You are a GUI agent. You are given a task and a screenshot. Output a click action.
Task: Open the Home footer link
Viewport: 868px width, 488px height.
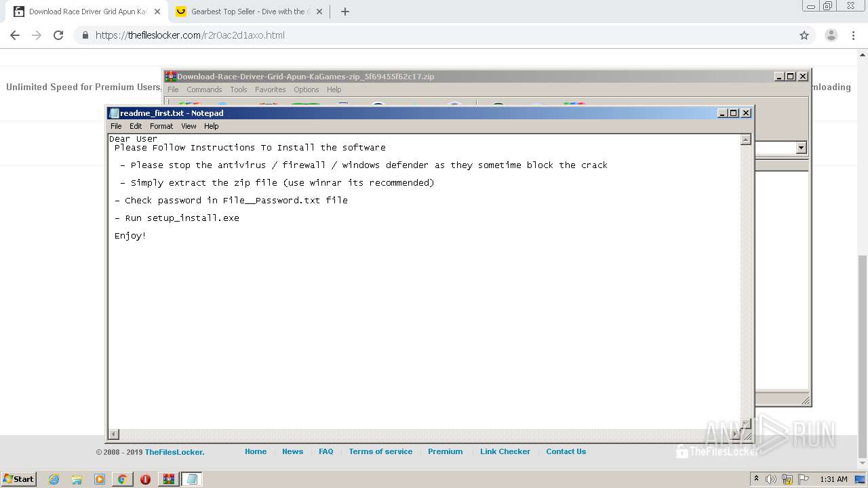click(256, 451)
